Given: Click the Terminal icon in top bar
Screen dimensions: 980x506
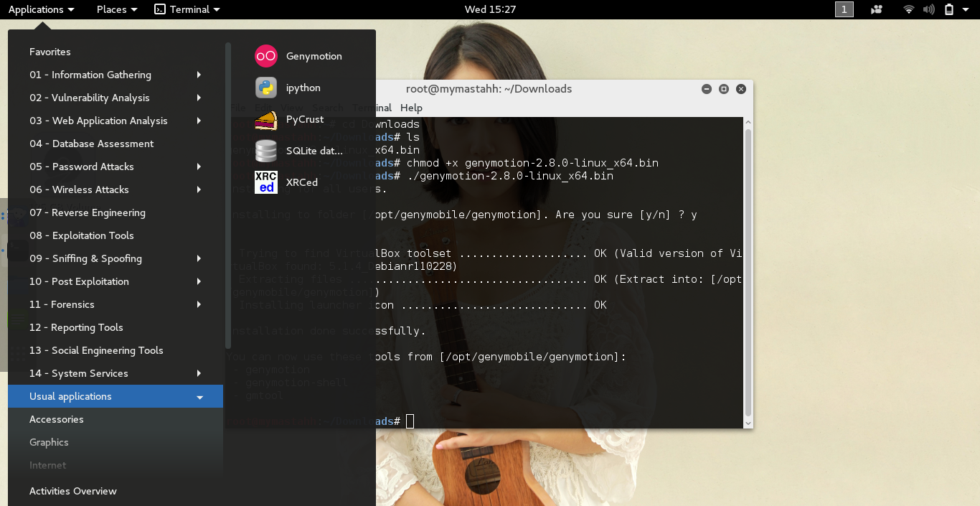Looking at the screenshot, I should (x=161, y=9).
